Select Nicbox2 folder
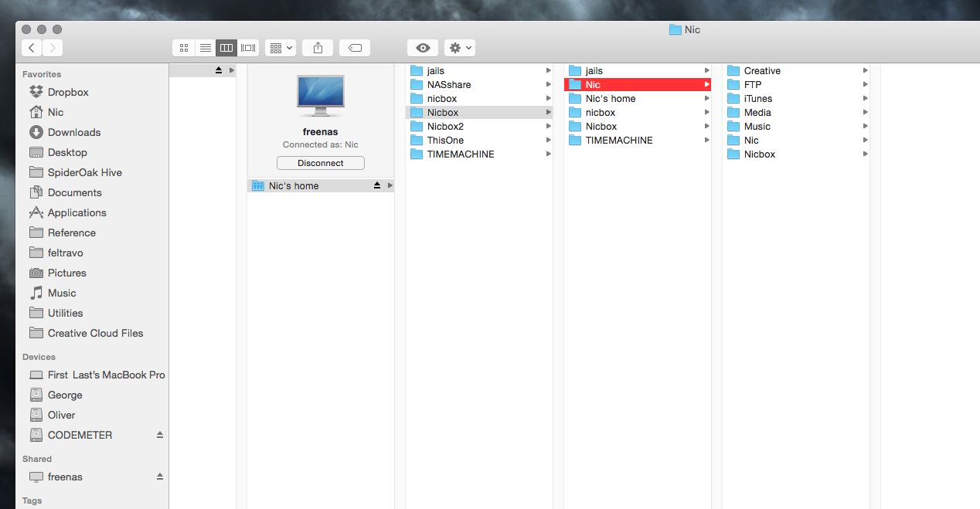Screen dimensions: 980x509 click(479, 126)
